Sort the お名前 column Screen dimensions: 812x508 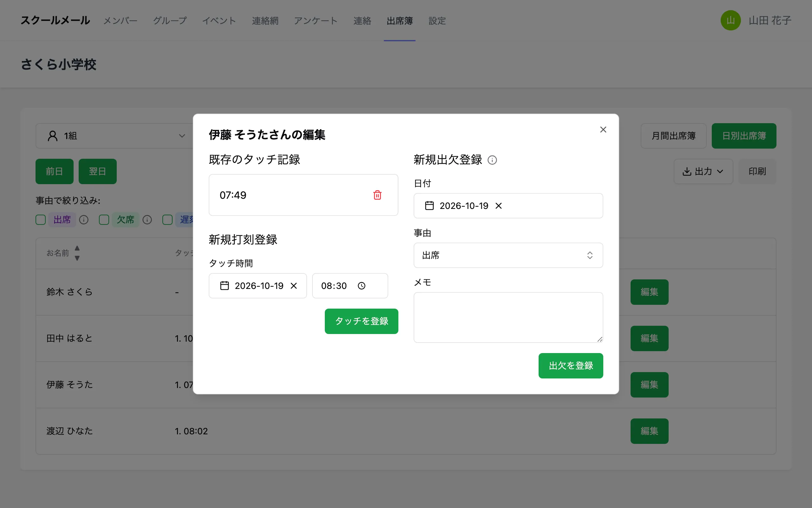click(x=77, y=253)
